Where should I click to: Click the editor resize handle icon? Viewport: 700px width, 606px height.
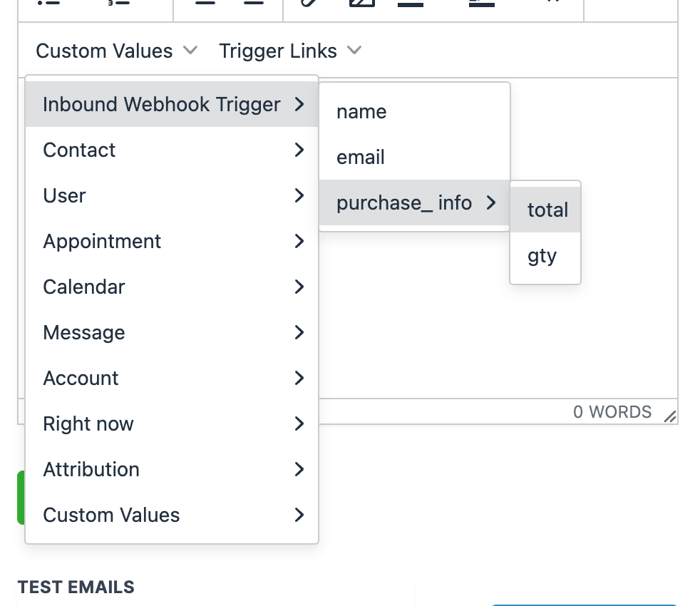[669, 417]
